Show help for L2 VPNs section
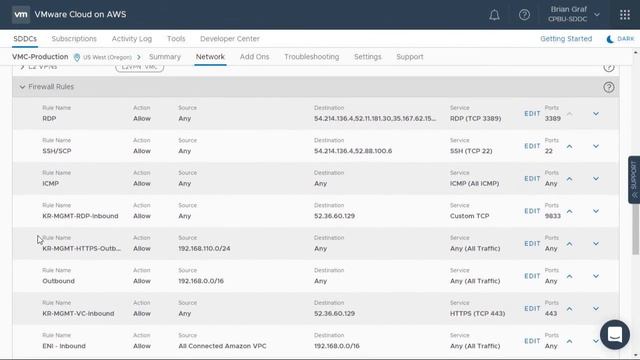The image size is (640, 360). pyautogui.click(x=609, y=67)
